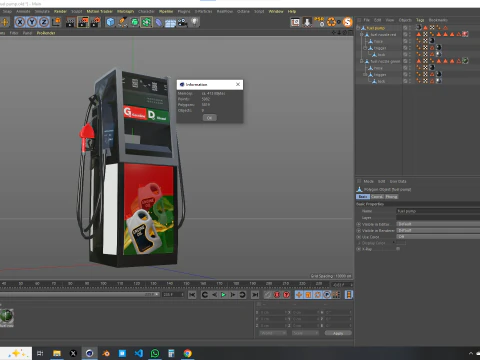Click black material tag on fuel pump
480x360 pixels.
(x=419, y=27)
